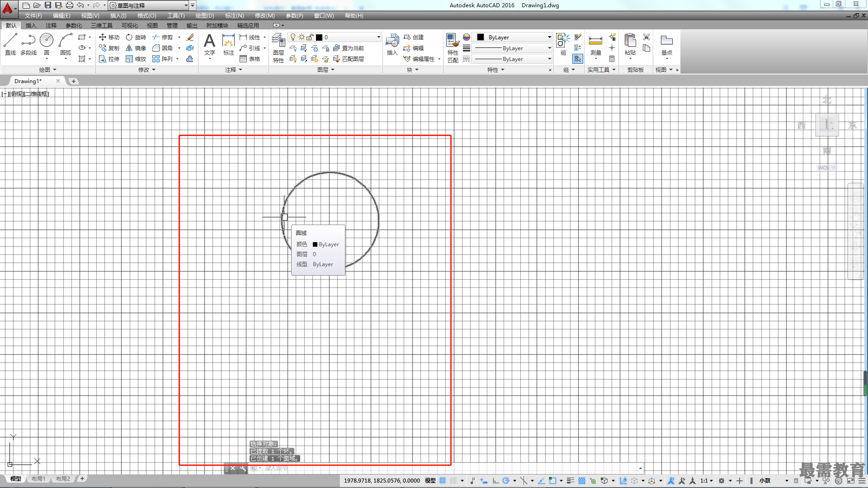Click the Group (组) icon
The width and height of the screenshot is (868, 488).
click(563, 44)
